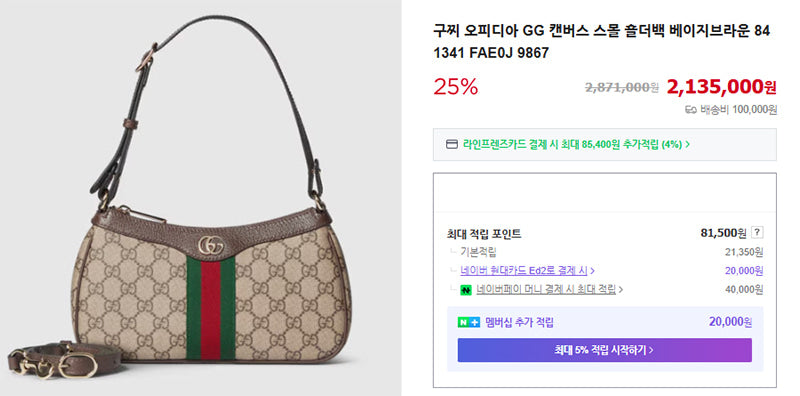Expand the chevron after 라인프렌즈카드 추가적립 (4%)

(688, 145)
